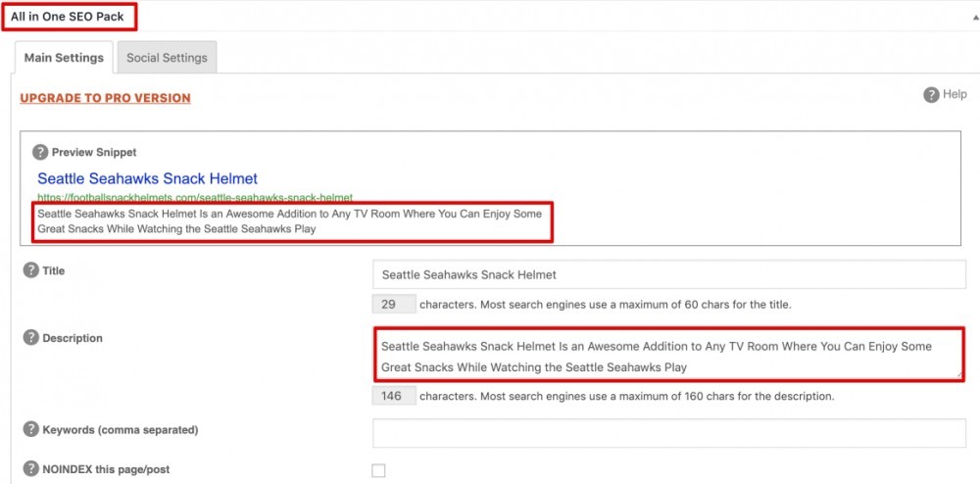Click the Description field label
This screenshot has width=980, height=484.
click(73, 338)
